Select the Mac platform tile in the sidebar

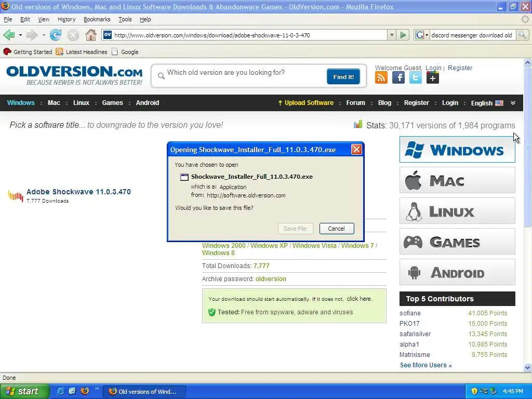pos(457,180)
